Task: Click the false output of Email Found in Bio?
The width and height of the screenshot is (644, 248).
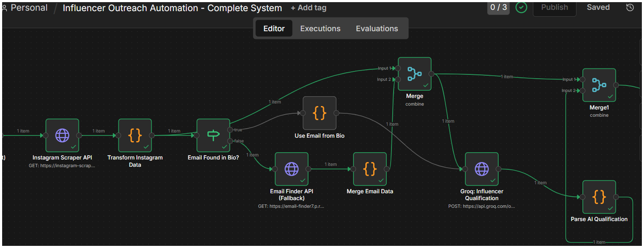Action: (x=231, y=141)
